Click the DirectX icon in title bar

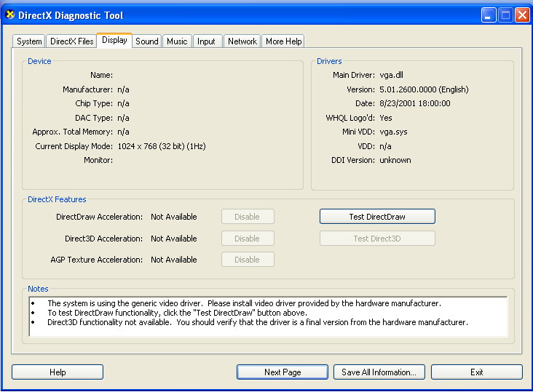pos(10,15)
